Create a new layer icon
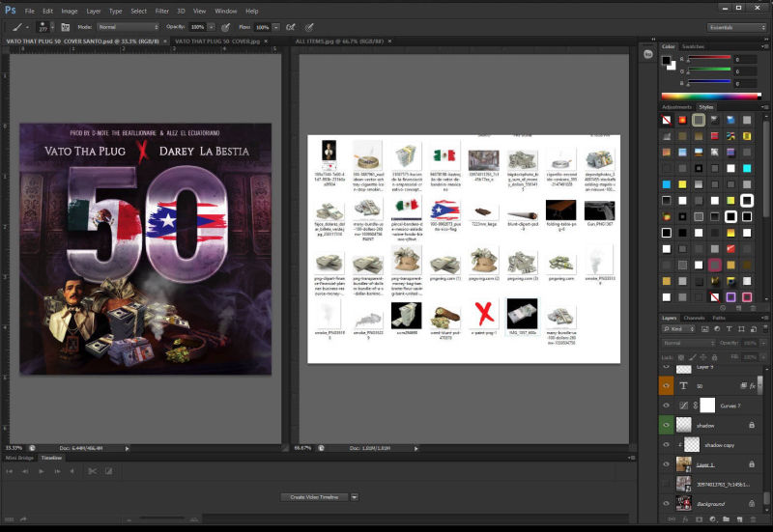Screen dimensions: 773x532 point(739,518)
